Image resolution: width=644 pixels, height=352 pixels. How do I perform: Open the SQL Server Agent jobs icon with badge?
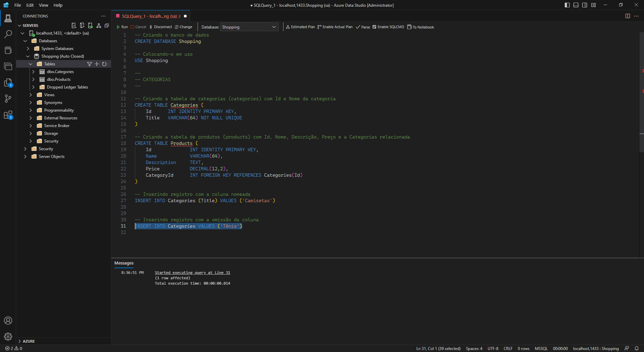pyautogui.click(x=8, y=83)
